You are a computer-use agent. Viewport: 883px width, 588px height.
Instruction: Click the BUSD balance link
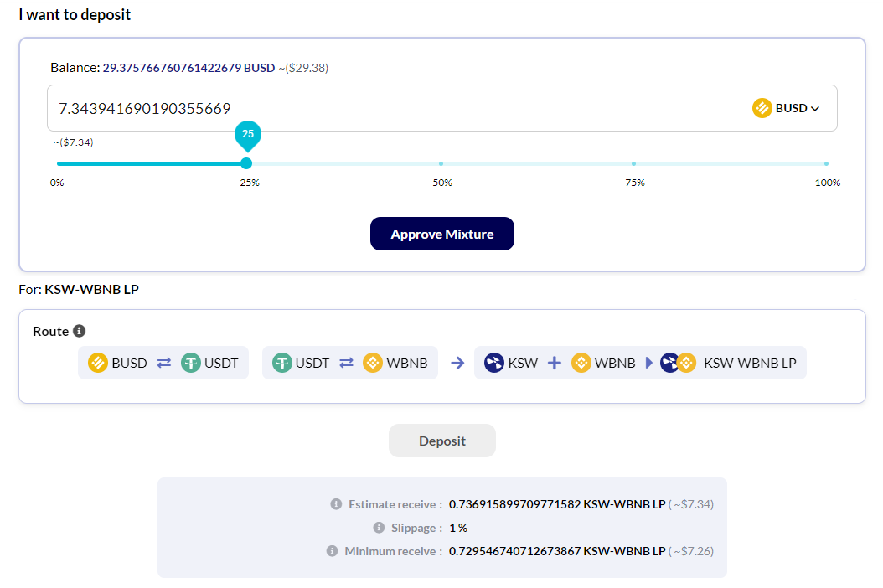[x=188, y=68]
